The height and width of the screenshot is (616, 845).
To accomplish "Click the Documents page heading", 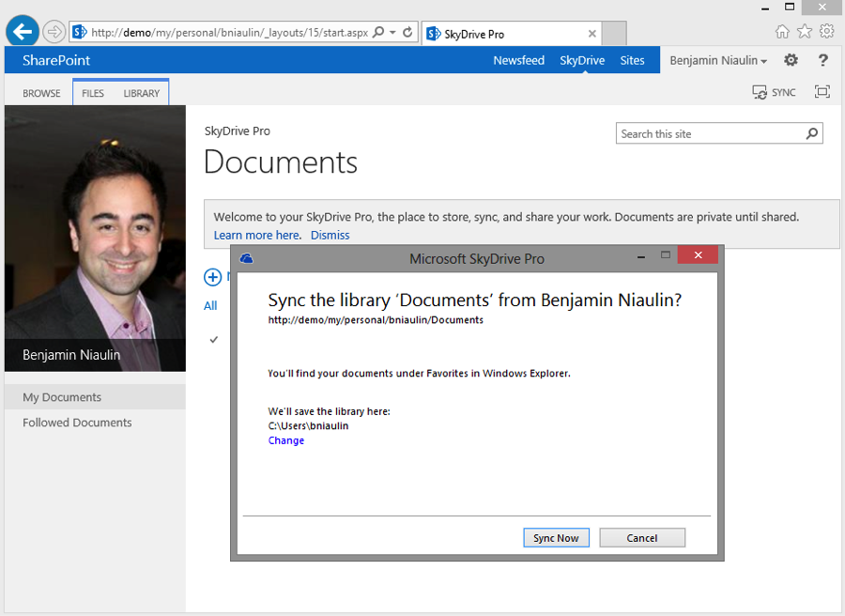I will pos(281,162).
